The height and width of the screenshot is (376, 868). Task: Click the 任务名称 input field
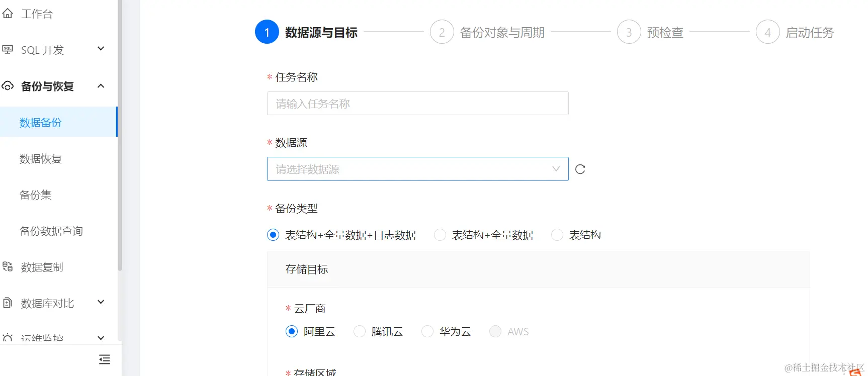[417, 104]
